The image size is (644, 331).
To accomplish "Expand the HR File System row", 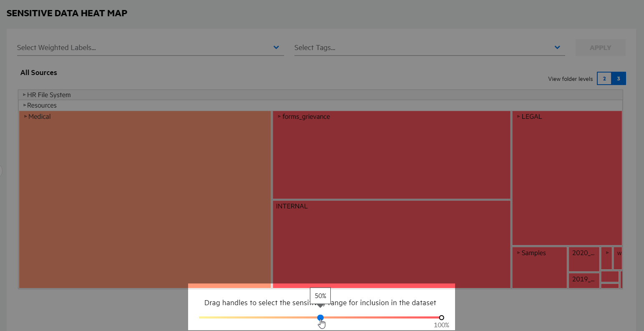I will [49, 95].
